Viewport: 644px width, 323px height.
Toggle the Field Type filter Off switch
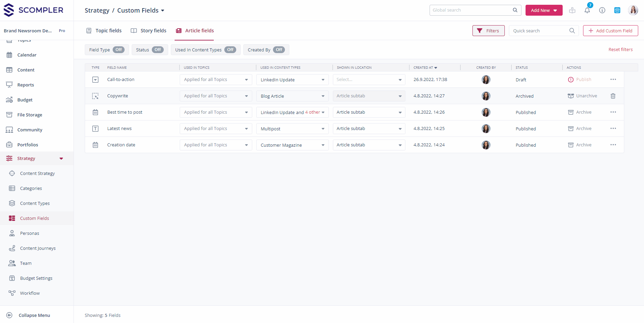118,50
